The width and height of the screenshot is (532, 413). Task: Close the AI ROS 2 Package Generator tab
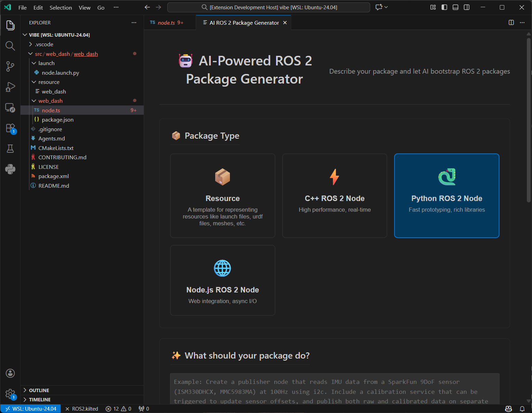point(285,23)
